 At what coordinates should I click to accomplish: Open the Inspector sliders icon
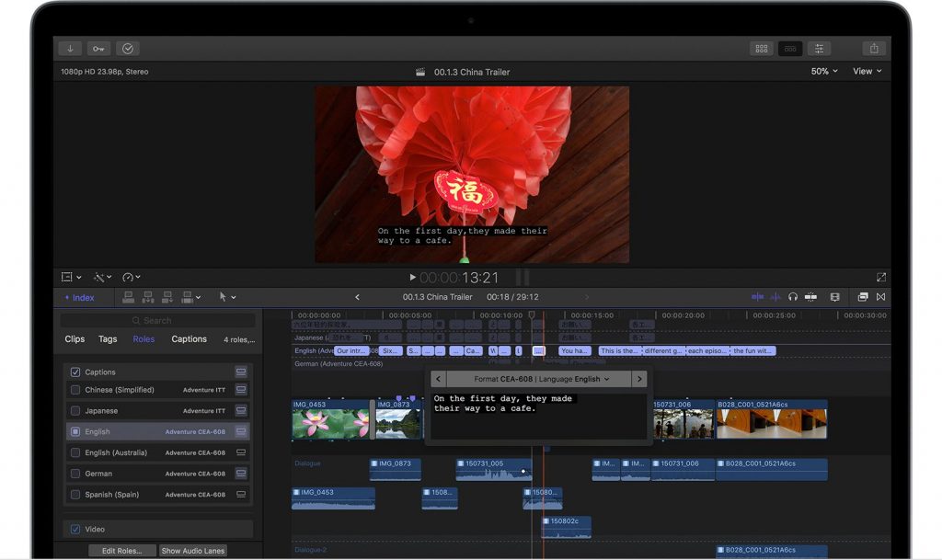819,49
